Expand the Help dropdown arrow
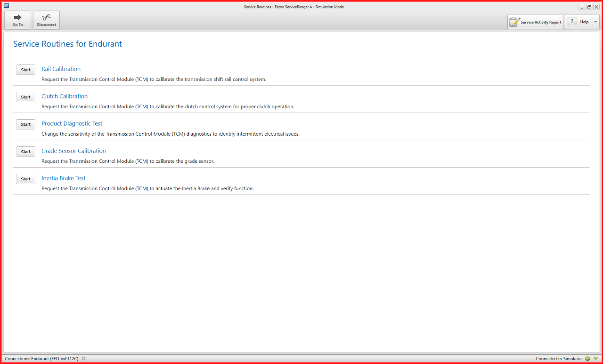Screen dimensions: 603x364 tap(595, 22)
